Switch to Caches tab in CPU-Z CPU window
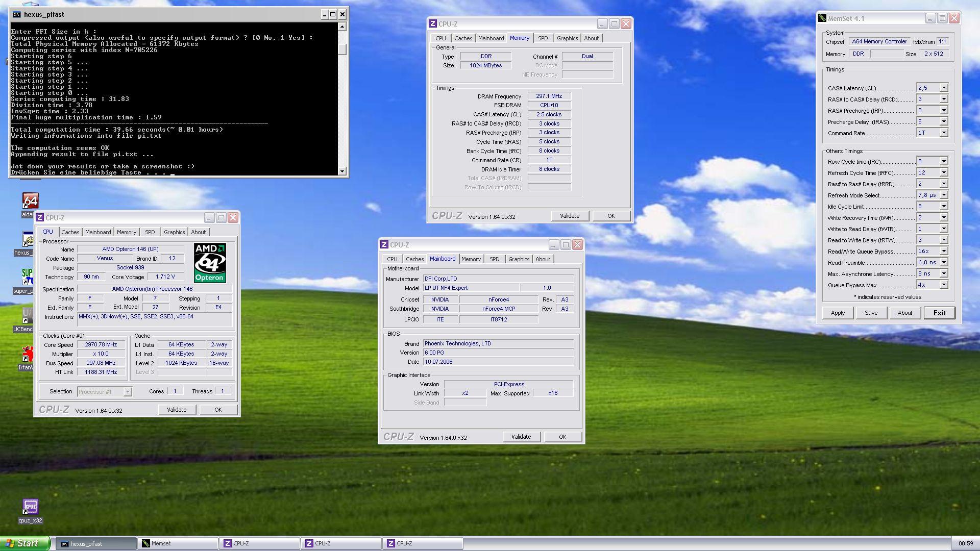This screenshot has width=980, height=551. (x=70, y=232)
